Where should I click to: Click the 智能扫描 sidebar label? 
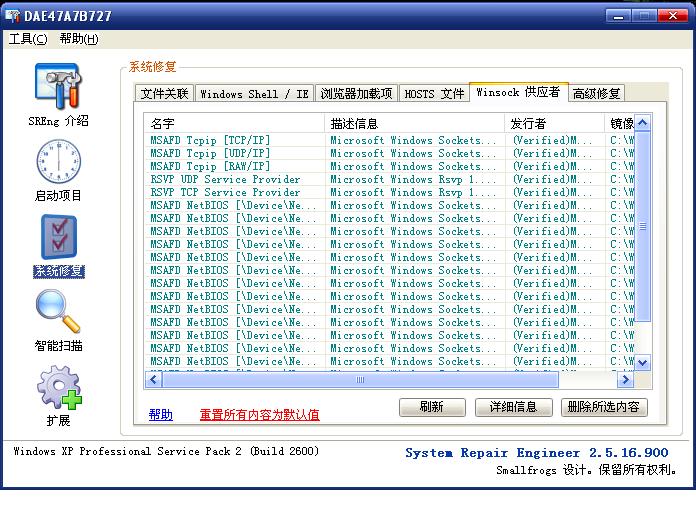point(59,345)
